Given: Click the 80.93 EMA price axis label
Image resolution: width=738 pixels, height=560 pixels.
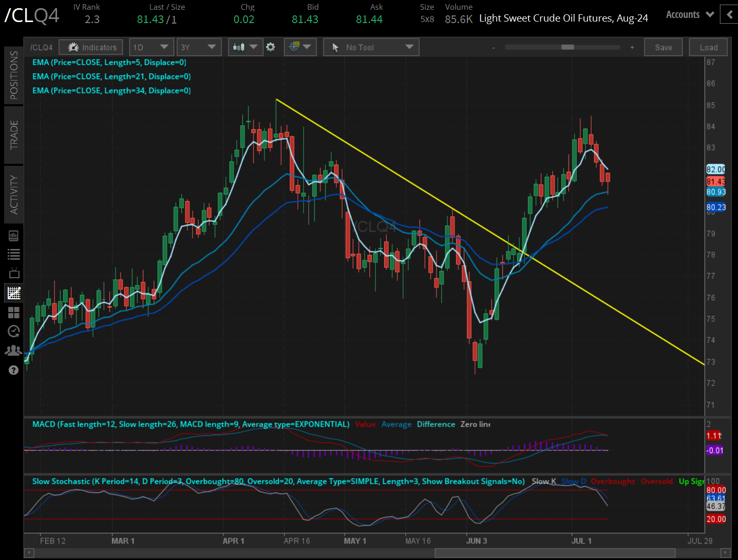Looking at the screenshot, I should (716, 192).
